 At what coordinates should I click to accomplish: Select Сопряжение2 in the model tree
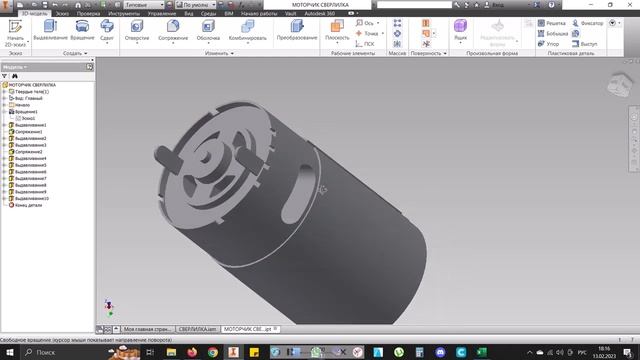29,151
